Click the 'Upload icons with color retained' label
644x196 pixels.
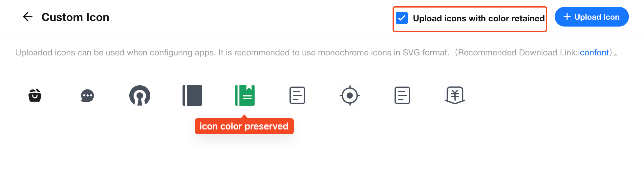pos(479,18)
